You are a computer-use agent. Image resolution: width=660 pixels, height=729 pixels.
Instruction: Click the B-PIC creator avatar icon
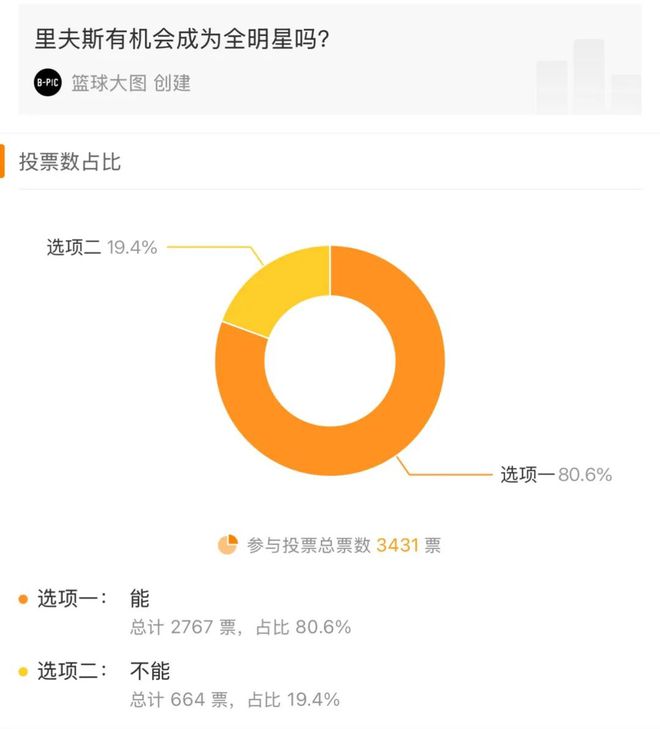pyautogui.click(x=48, y=83)
